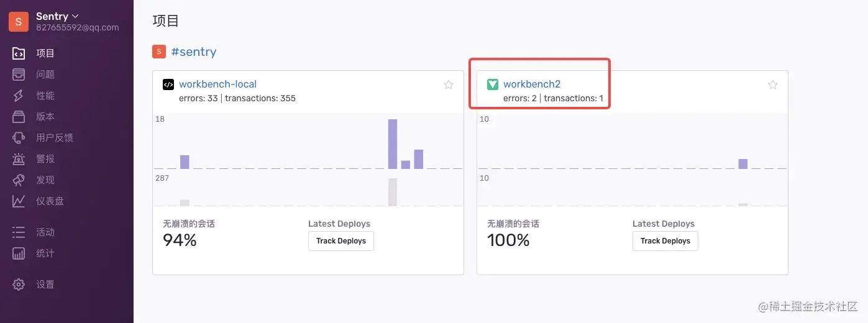
Task: Open 设置 in the sidebar
Action: (45, 284)
